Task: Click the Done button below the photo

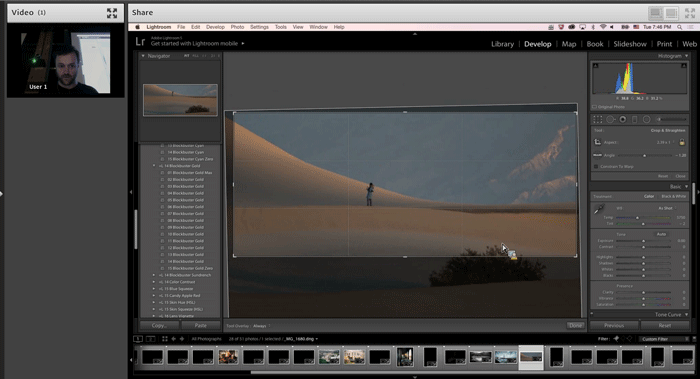Action: (x=575, y=325)
